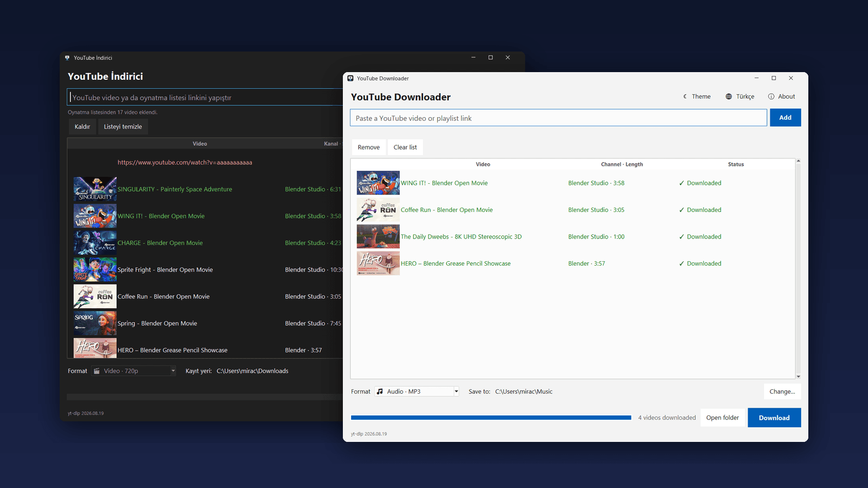
Task: Select the Coffee Run thumbnail in light window
Action: [378, 210]
